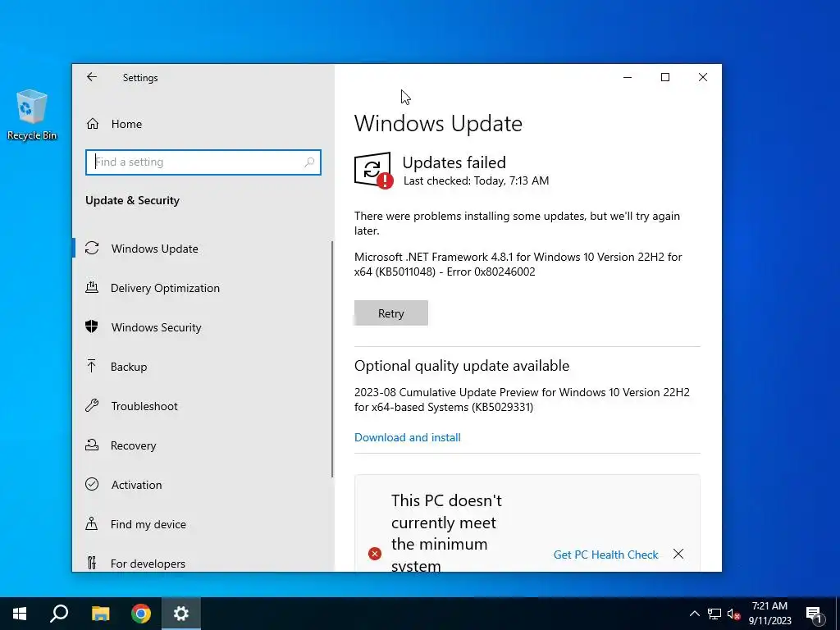Viewport: 840px width, 630px height.
Task: Open the Get PC Health Check link
Action: point(605,555)
